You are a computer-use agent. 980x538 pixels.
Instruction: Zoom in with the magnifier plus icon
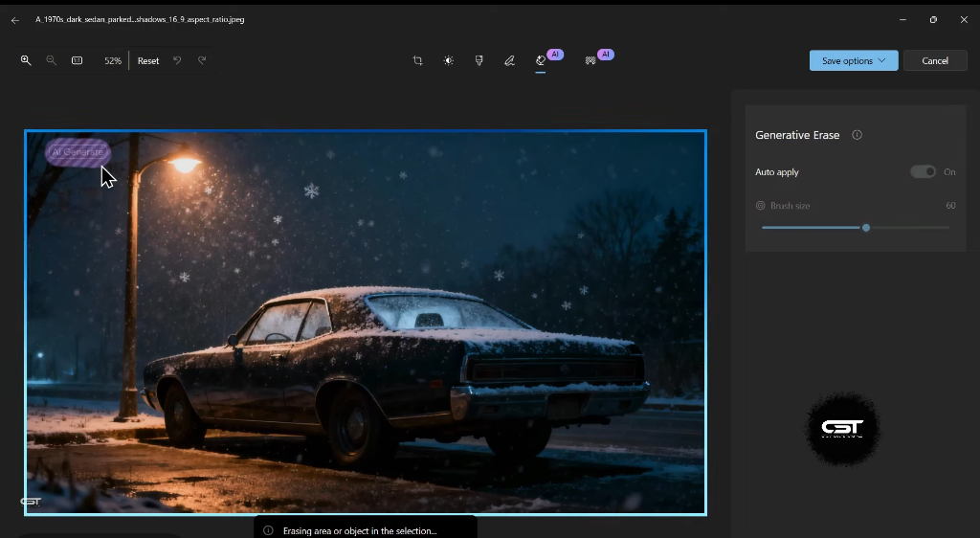tap(26, 60)
